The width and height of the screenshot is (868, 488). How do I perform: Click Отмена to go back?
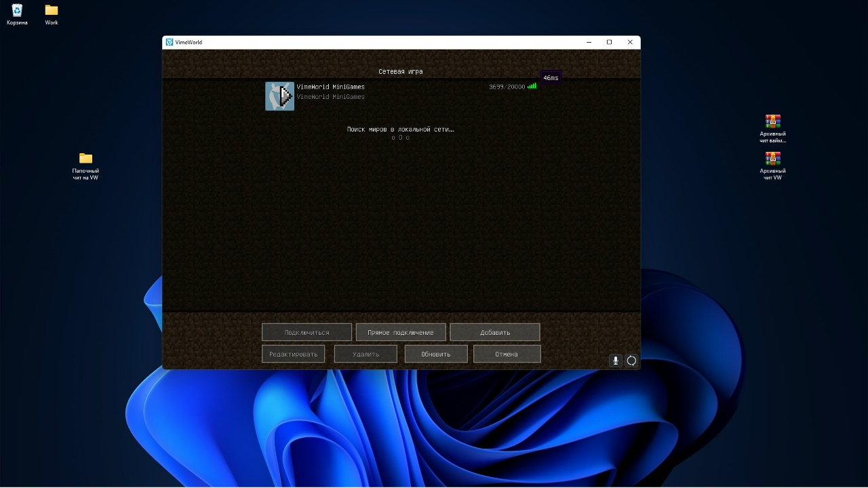(x=507, y=354)
